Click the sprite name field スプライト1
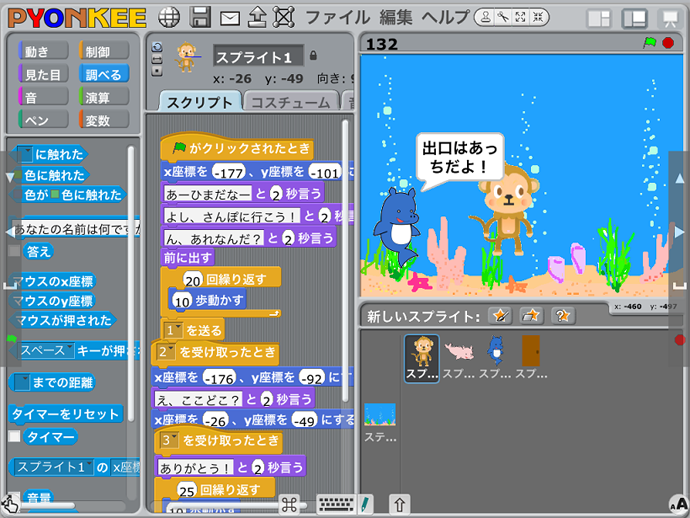 pos(258,56)
